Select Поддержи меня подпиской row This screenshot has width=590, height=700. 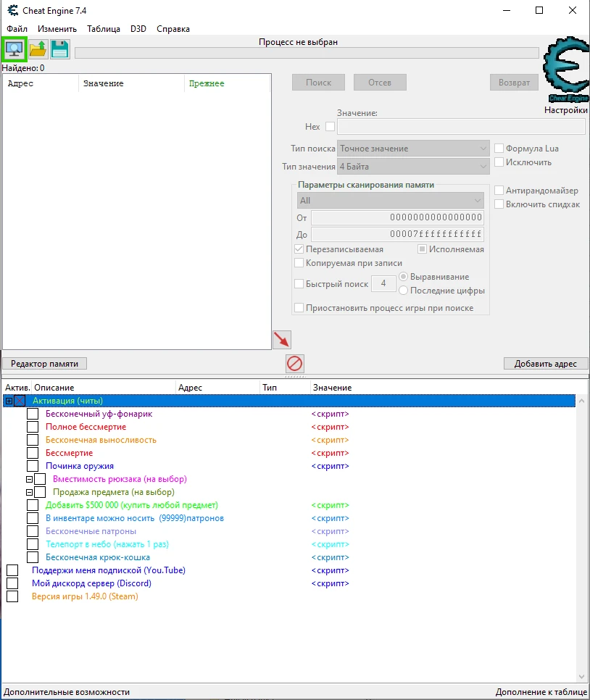pyautogui.click(x=109, y=570)
